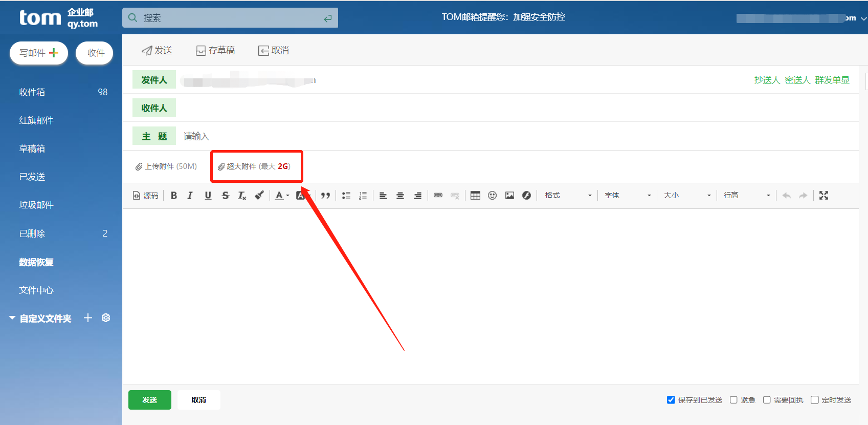Image resolution: width=868 pixels, height=425 pixels.
Task: Redo the last edit
Action: 804,195
